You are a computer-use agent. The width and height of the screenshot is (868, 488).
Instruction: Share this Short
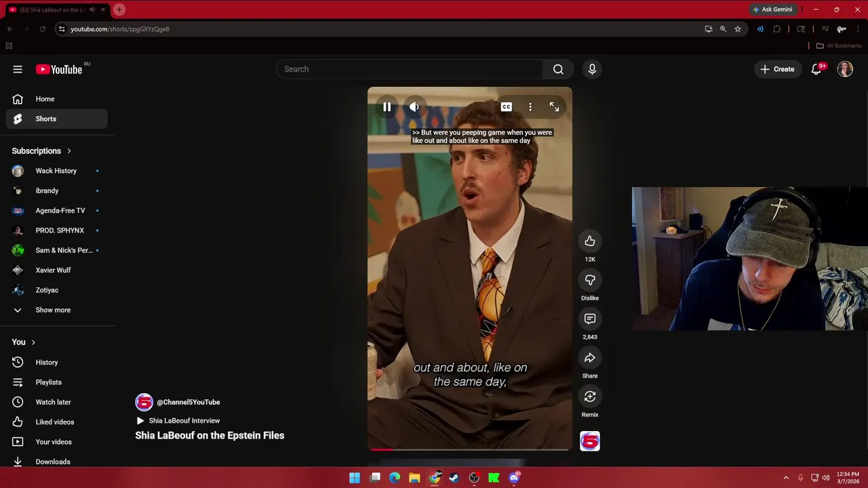[590, 358]
